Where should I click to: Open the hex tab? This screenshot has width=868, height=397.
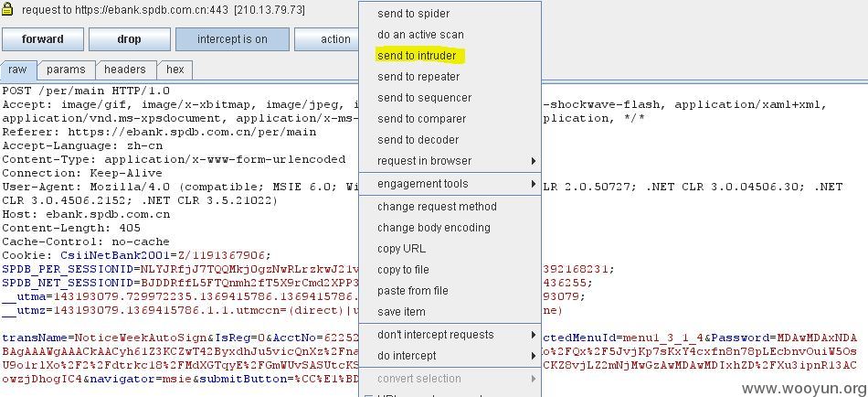(x=175, y=70)
